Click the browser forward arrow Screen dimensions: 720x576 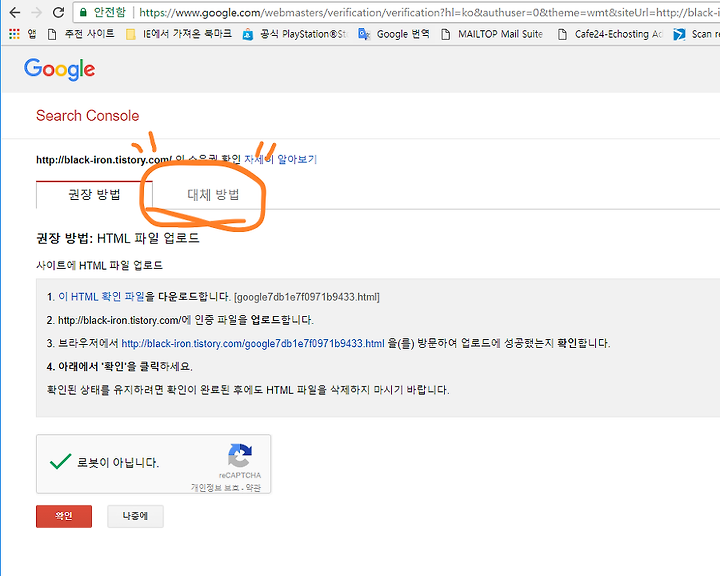pos(36,12)
